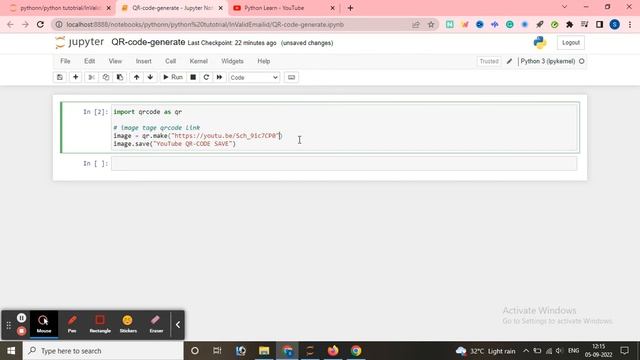Image resolution: width=640 pixels, height=360 pixels.
Task: Open File Explorer from taskbar
Action: click(x=264, y=351)
